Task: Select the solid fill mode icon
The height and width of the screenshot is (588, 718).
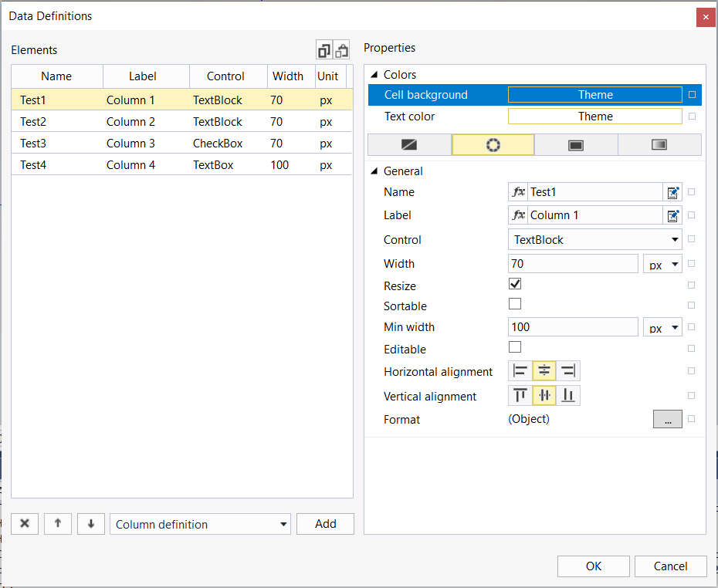Action: (576, 145)
